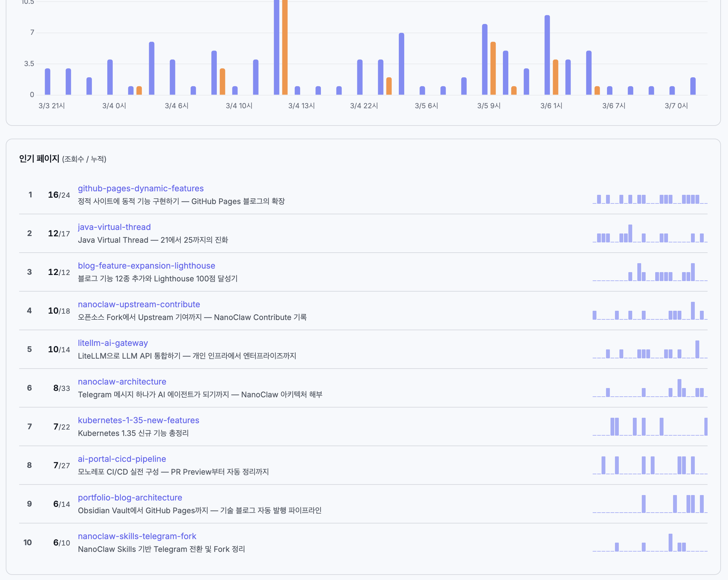This screenshot has width=728, height=580.
Task: Click the orange bar near 3/5 9시
Action: (x=493, y=68)
